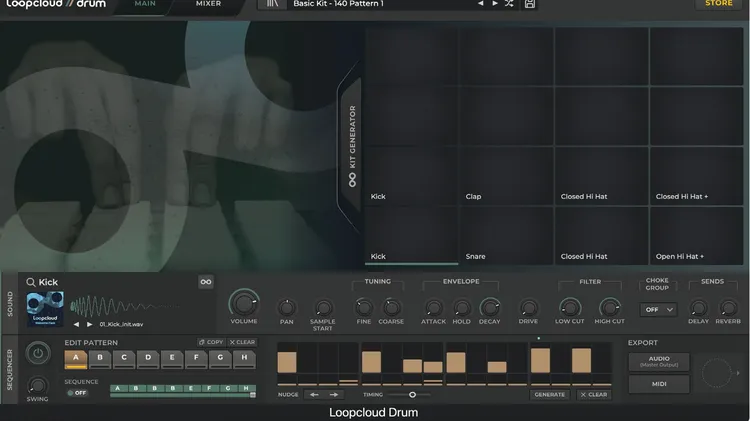
Task: Click the Fine tuning knob
Action: coord(364,308)
